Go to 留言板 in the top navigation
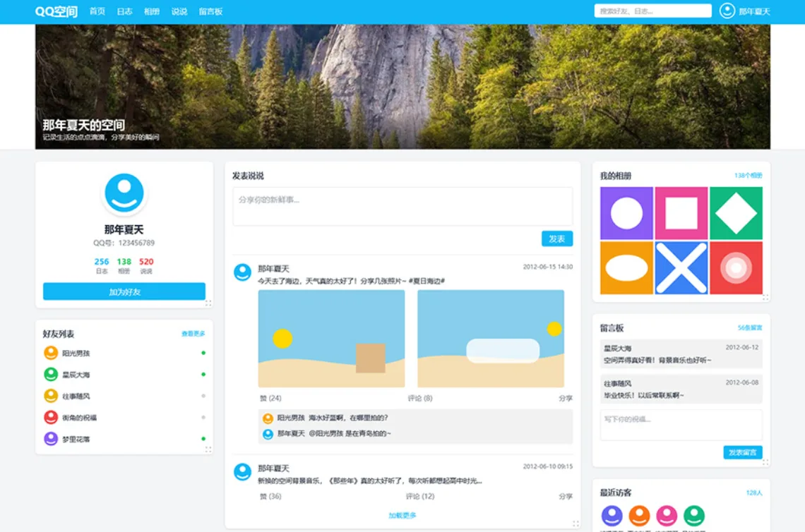 [210, 11]
